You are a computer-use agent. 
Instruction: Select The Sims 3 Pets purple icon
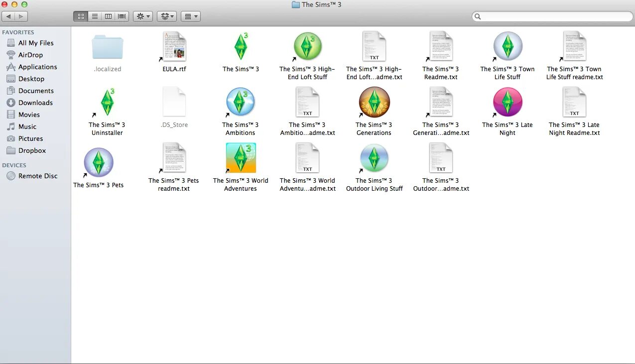point(98,162)
